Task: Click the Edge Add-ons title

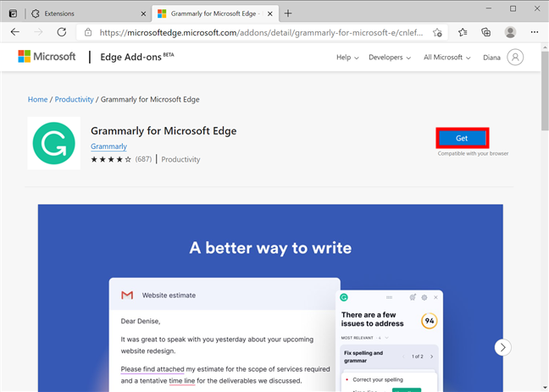Action: pyautogui.click(x=130, y=57)
